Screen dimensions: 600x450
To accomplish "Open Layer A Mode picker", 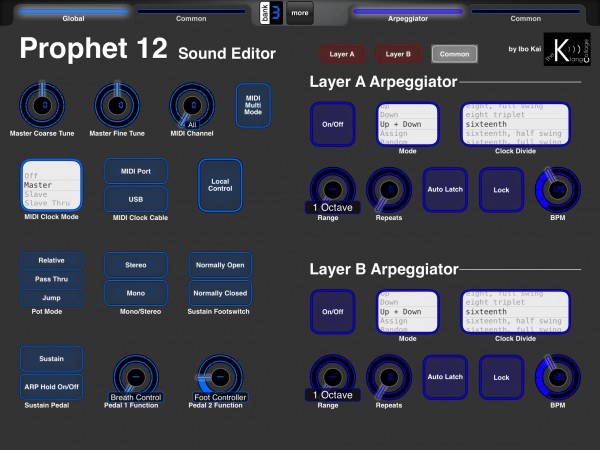I will click(x=408, y=124).
